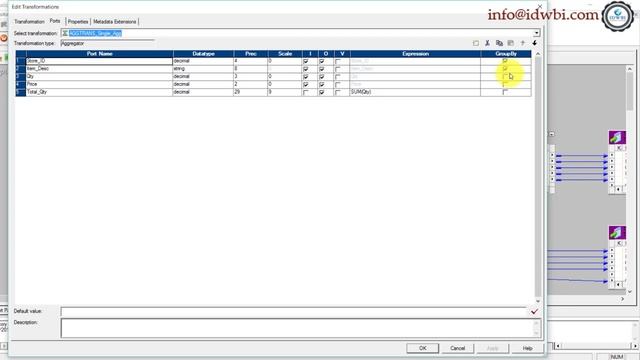The image size is (640, 360).
Task: Click the upper purple target icon in mapping window
Action: coord(617,138)
